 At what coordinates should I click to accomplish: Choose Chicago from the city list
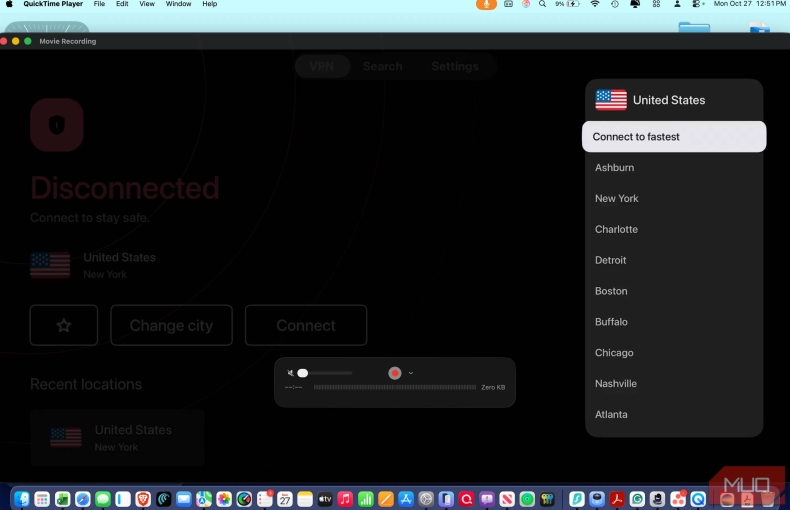click(614, 353)
